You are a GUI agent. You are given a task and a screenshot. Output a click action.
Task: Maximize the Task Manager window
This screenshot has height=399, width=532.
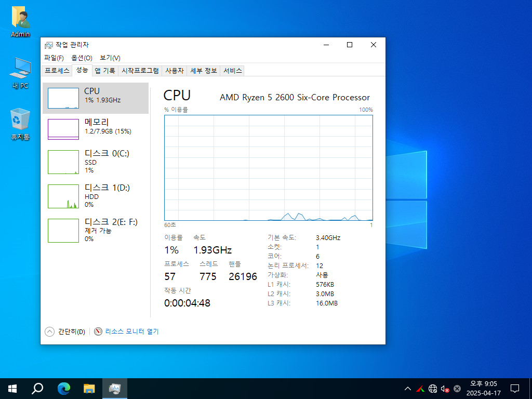tap(350, 45)
